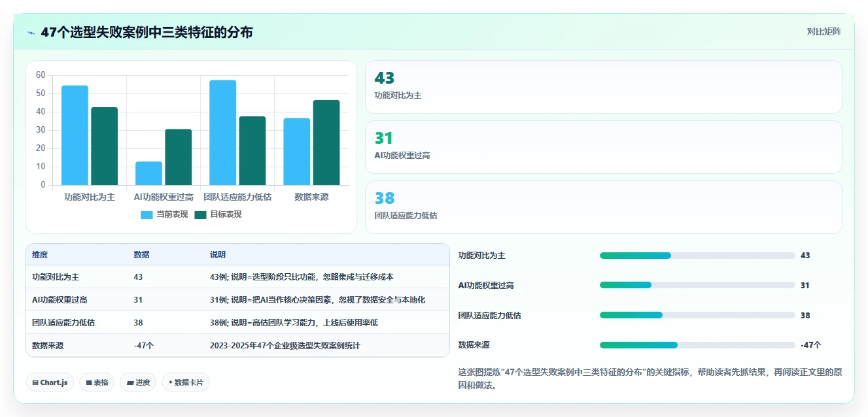Click the title 47个选型失败案例中三类特征的分布
This screenshot has width=868, height=417.
(147, 33)
